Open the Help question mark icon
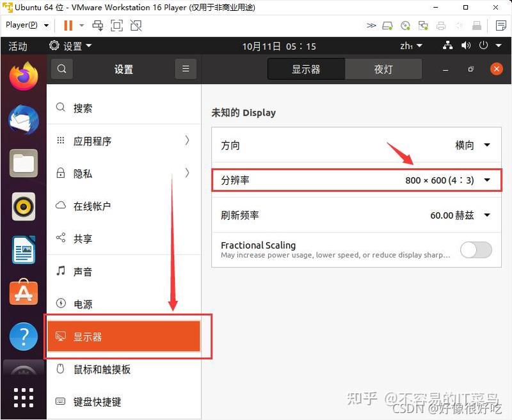The width and height of the screenshot is (512, 420). (24, 336)
